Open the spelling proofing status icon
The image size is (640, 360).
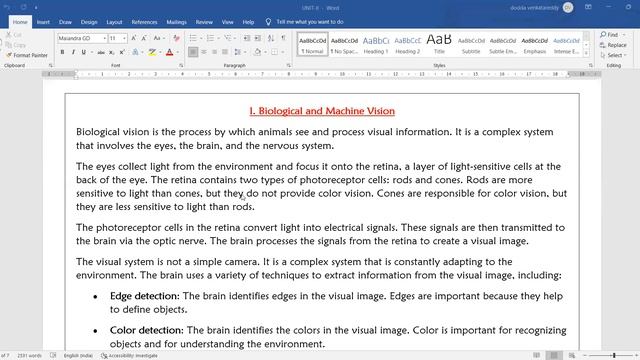tap(53, 356)
